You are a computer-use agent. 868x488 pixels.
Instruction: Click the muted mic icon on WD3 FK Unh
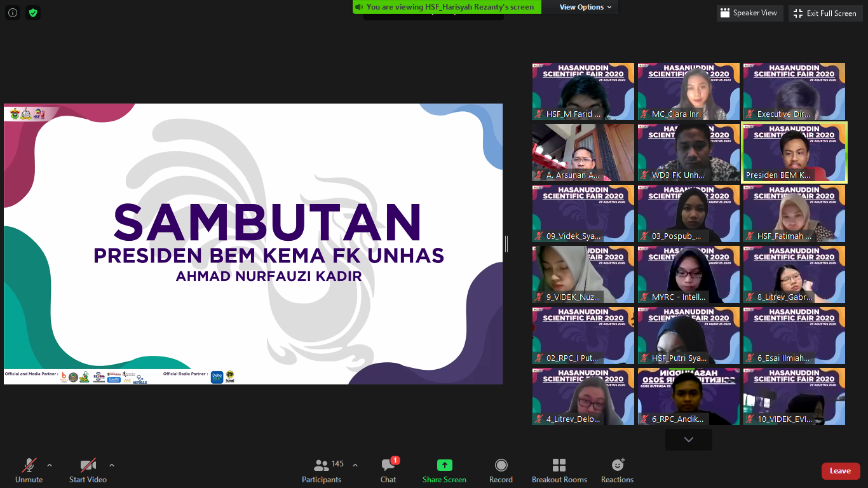(645, 175)
